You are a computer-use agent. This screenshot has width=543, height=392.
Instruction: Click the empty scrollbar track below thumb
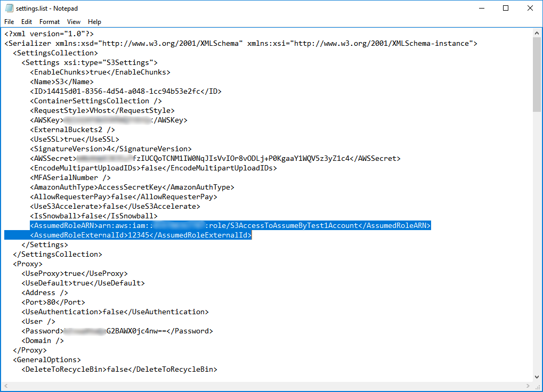click(538, 240)
